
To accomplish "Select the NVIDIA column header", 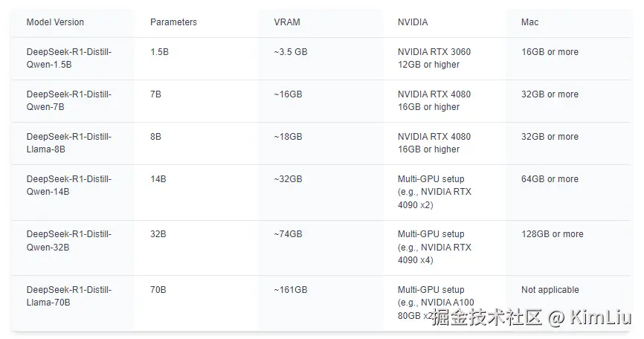I will click(x=413, y=22).
